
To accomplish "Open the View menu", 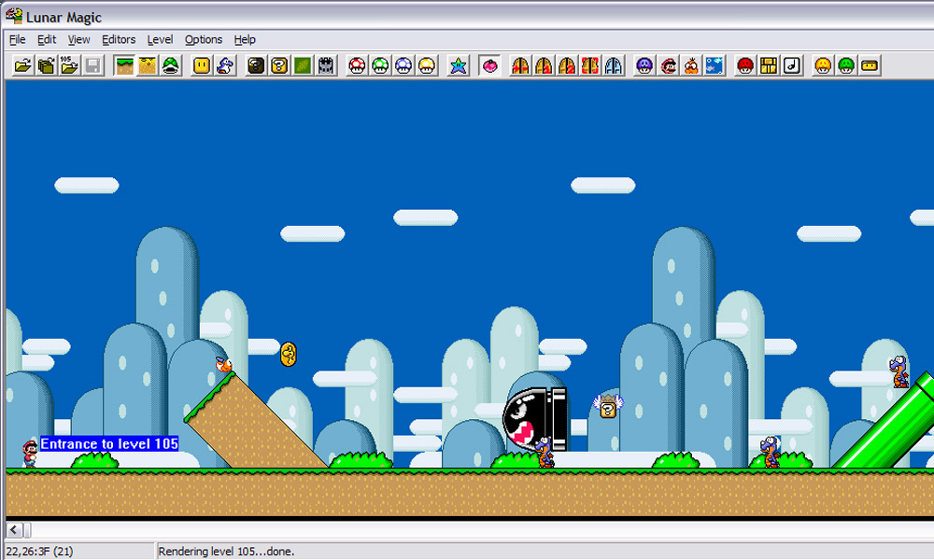I will (x=78, y=39).
